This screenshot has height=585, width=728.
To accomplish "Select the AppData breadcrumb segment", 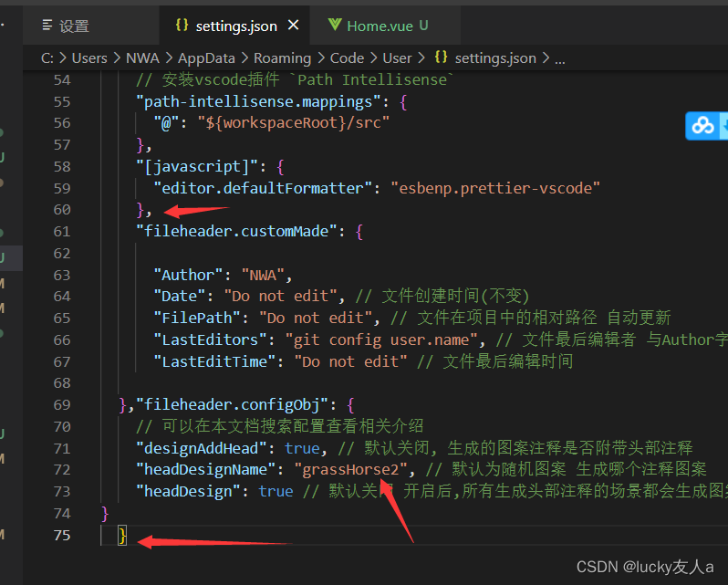I will [x=206, y=58].
